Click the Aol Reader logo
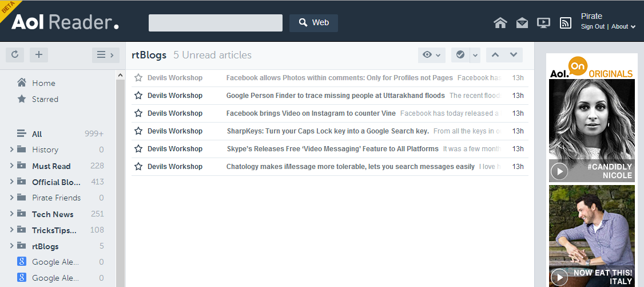Screen dimensions: 644x287 point(65,22)
